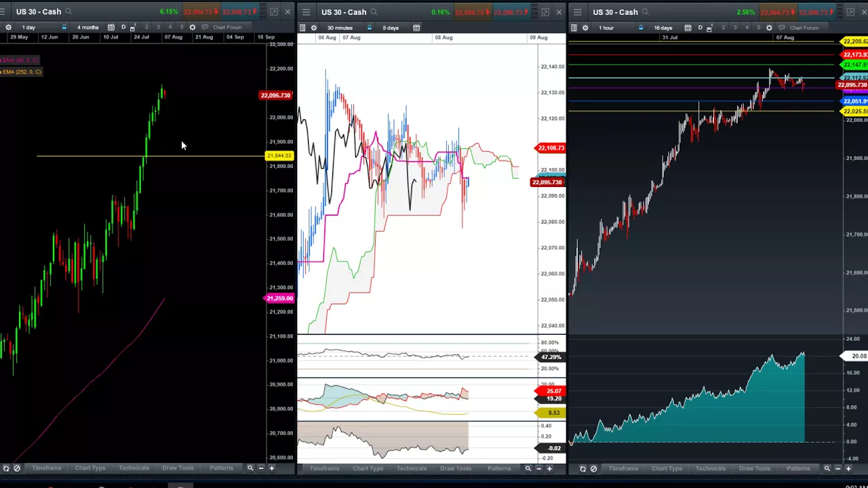The image size is (868, 488).
Task: Click magnifier zoom icon in middle chart bottom bar
Action: (528, 468)
